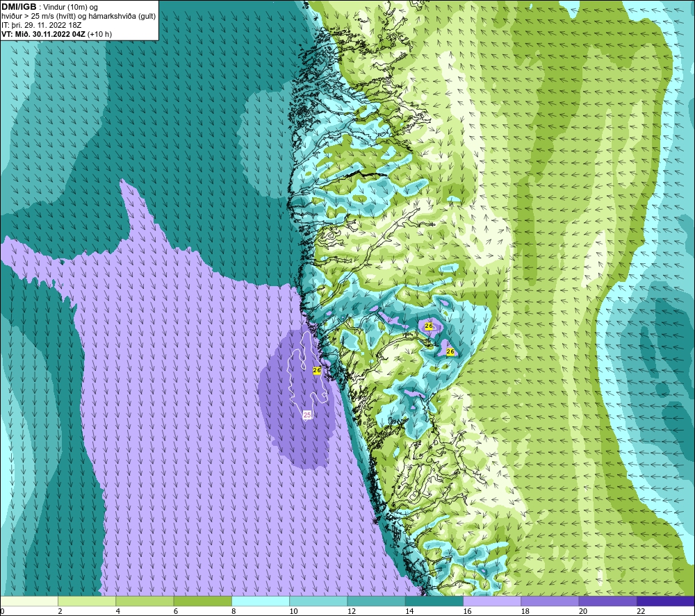Click the dark teal 14–16 m/s legend swatch

pos(434,601)
